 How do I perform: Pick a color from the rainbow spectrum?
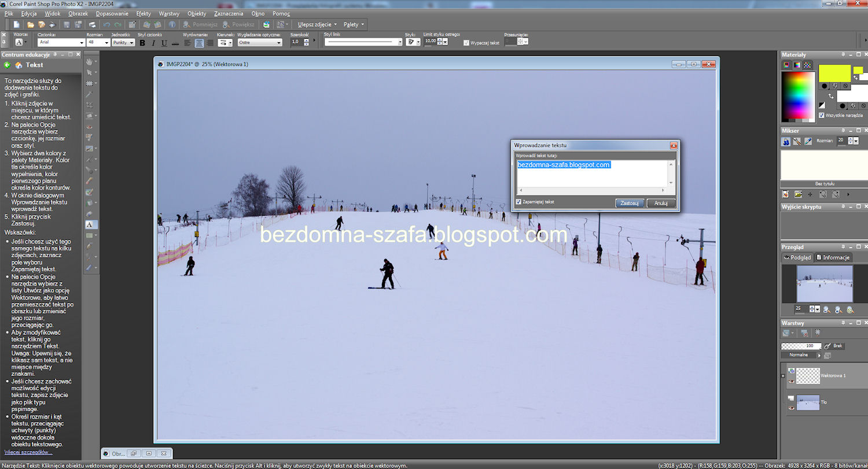click(797, 97)
